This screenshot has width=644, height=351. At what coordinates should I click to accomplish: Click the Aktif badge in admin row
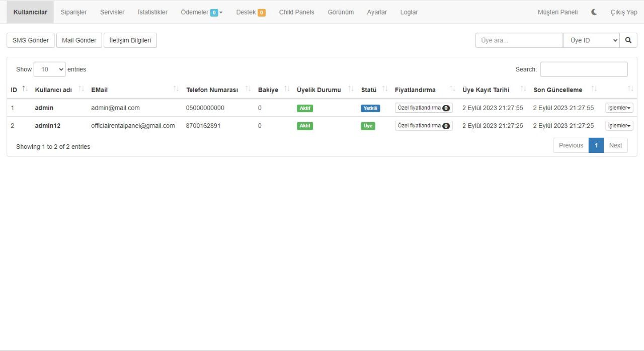click(305, 108)
